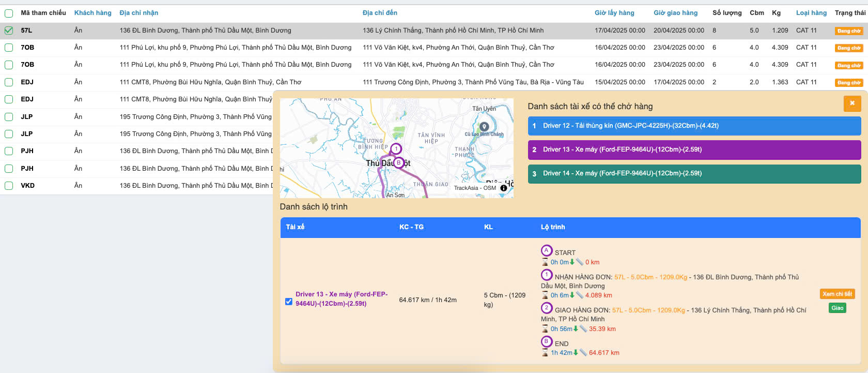Viewport: 868px width, 373px height.
Task: Click the START point A icon in route
Action: click(547, 251)
